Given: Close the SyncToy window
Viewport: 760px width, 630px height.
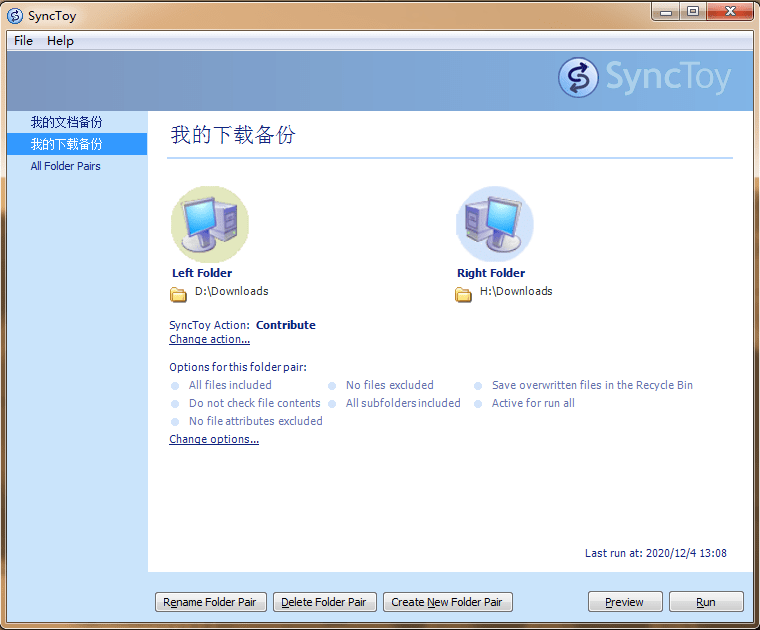Looking at the screenshot, I should click(730, 12).
